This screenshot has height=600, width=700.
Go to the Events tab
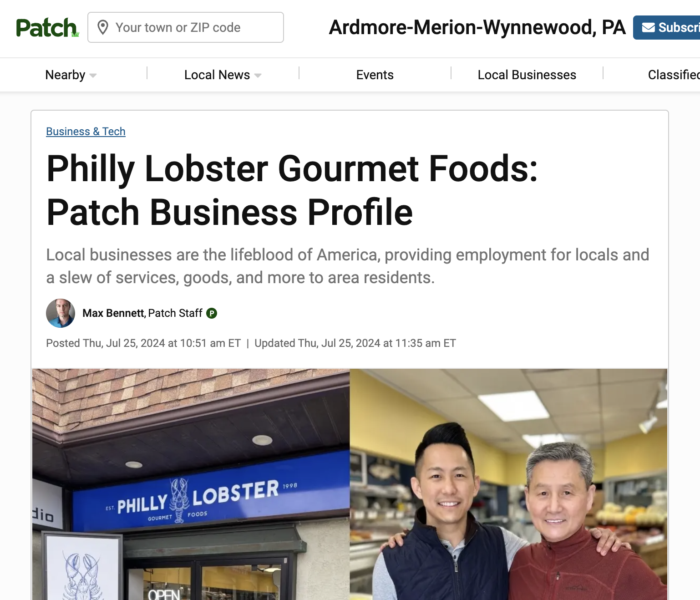click(375, 75)
